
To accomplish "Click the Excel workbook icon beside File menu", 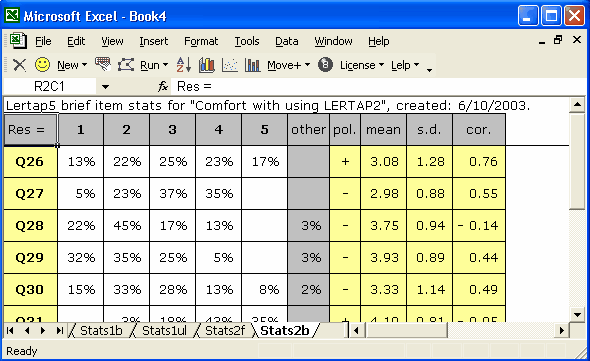I will click(x=18, y=41).
